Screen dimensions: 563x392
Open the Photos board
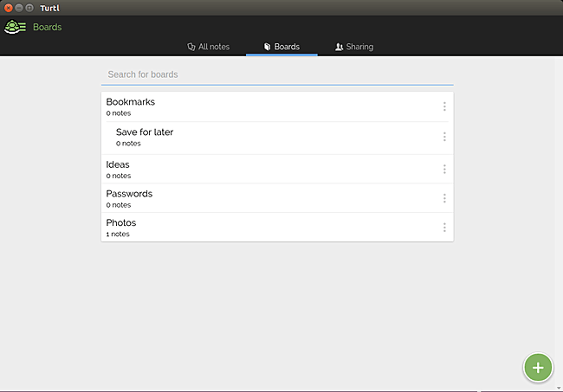121,223
